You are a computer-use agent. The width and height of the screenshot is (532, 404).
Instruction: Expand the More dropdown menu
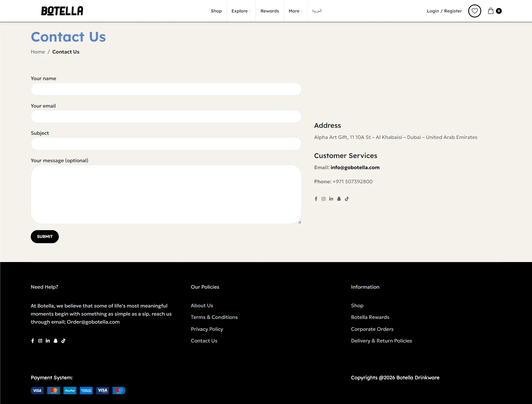pyautogui.click(x=295, y=11)
